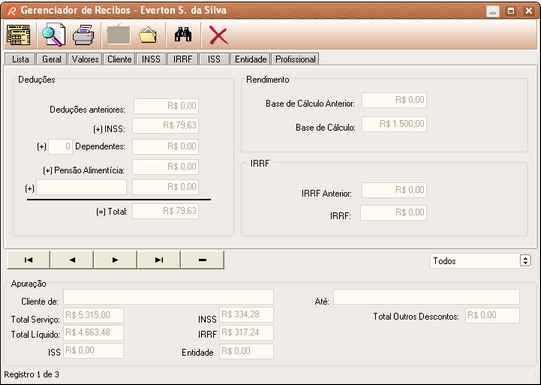Click the Todos dropdown stepper arrows
Screen dimensions: 541x385
click(525, 261)
